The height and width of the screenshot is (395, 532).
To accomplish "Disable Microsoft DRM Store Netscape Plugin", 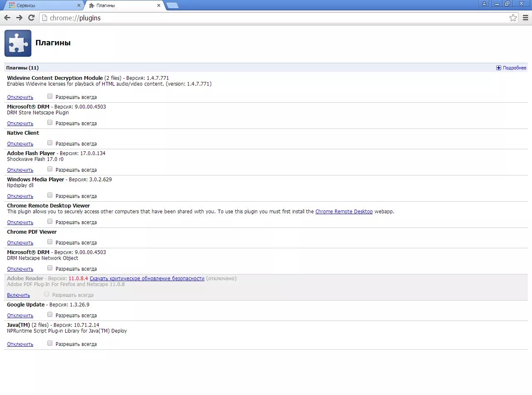I will coord(20,123).
